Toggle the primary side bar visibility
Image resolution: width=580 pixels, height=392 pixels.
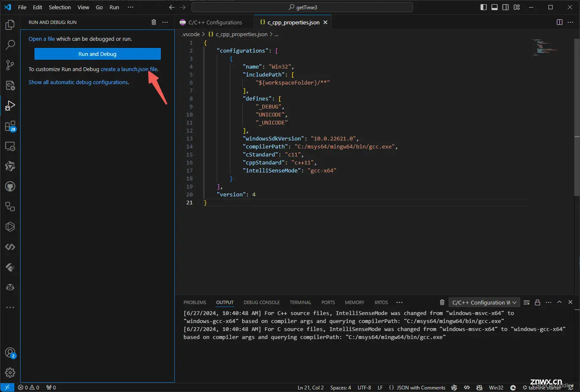click(484, 7)
